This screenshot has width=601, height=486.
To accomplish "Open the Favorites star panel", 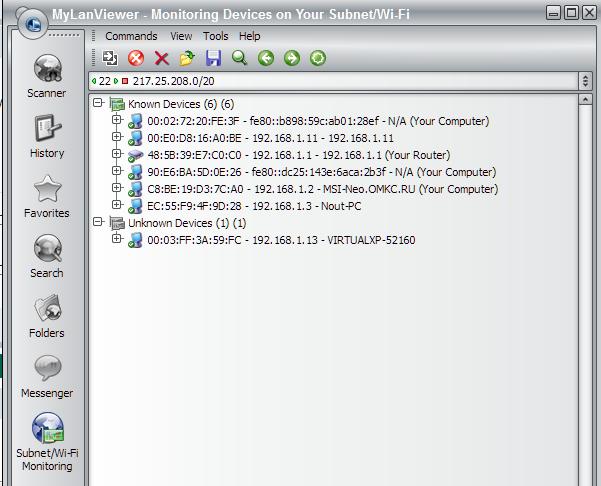I will coord(47,196).
